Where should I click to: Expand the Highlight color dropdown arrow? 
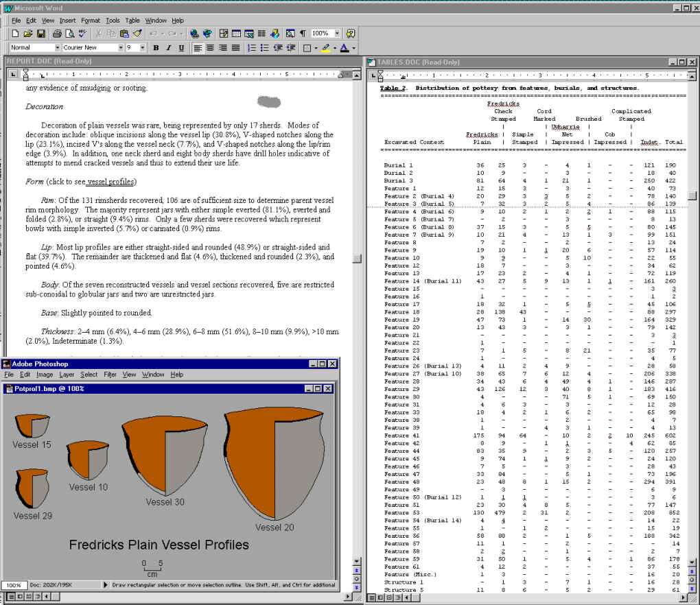click(335, 48)
